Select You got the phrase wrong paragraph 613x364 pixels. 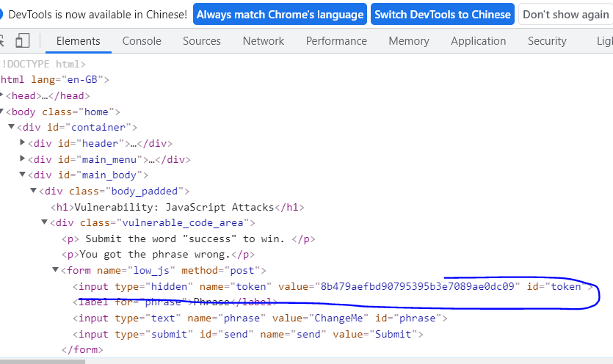pos(158,255)
